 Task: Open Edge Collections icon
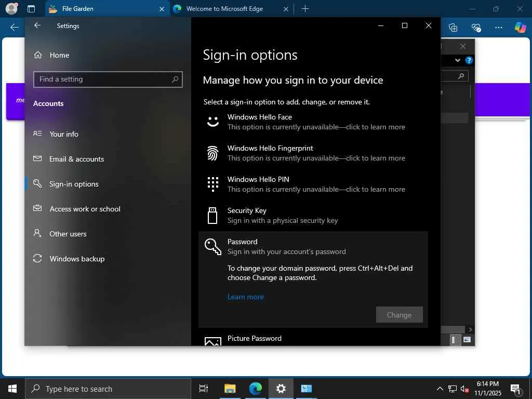pos(453,28)
